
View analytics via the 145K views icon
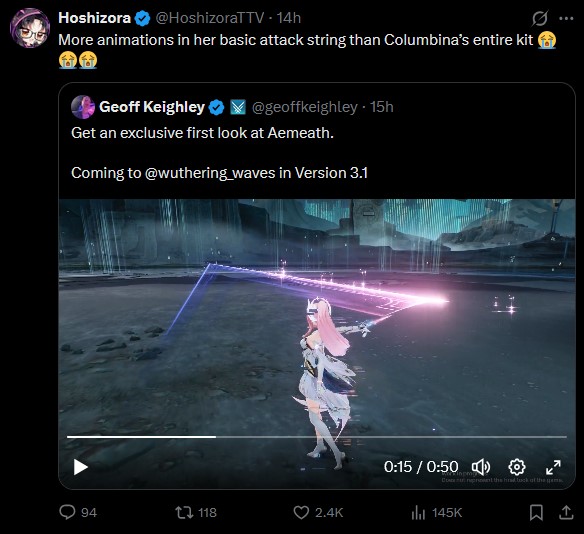[418, 512]
